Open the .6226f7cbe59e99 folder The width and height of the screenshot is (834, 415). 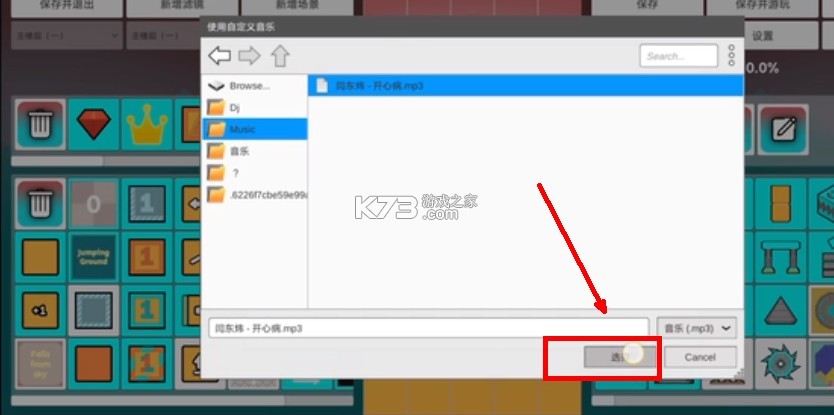[255, 195]
